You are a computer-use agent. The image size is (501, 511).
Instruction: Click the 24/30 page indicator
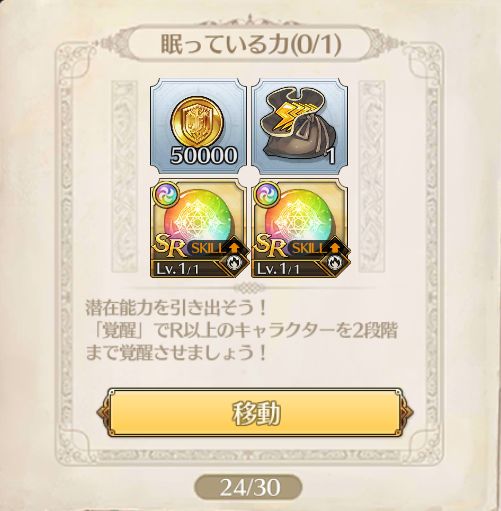point(249,488)
